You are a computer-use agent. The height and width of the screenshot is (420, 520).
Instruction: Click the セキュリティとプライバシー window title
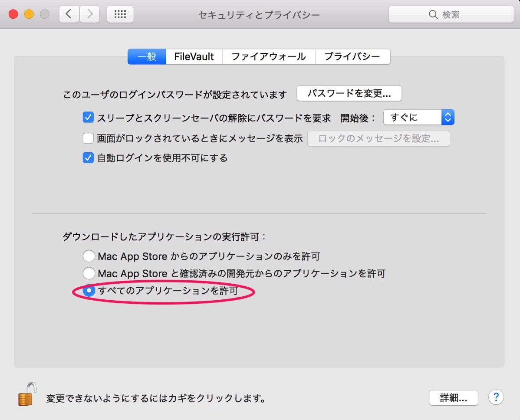pyautogui.click(x=259, y=15)
